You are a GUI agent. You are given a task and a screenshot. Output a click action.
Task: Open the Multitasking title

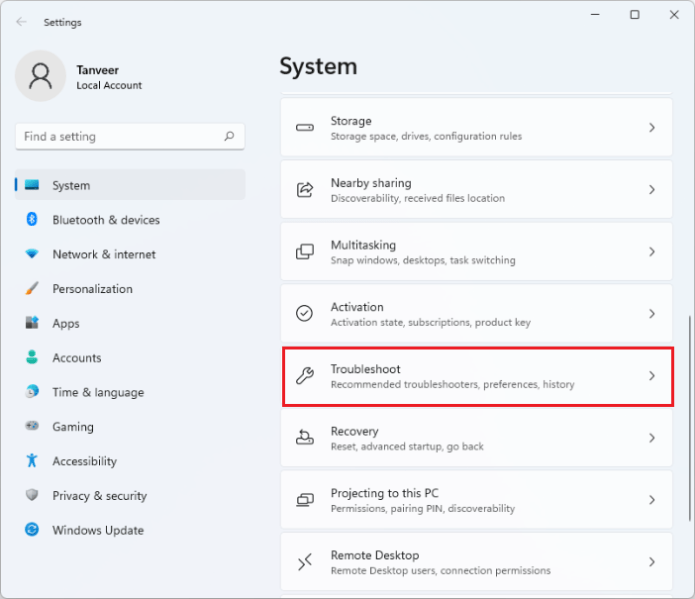363,245
